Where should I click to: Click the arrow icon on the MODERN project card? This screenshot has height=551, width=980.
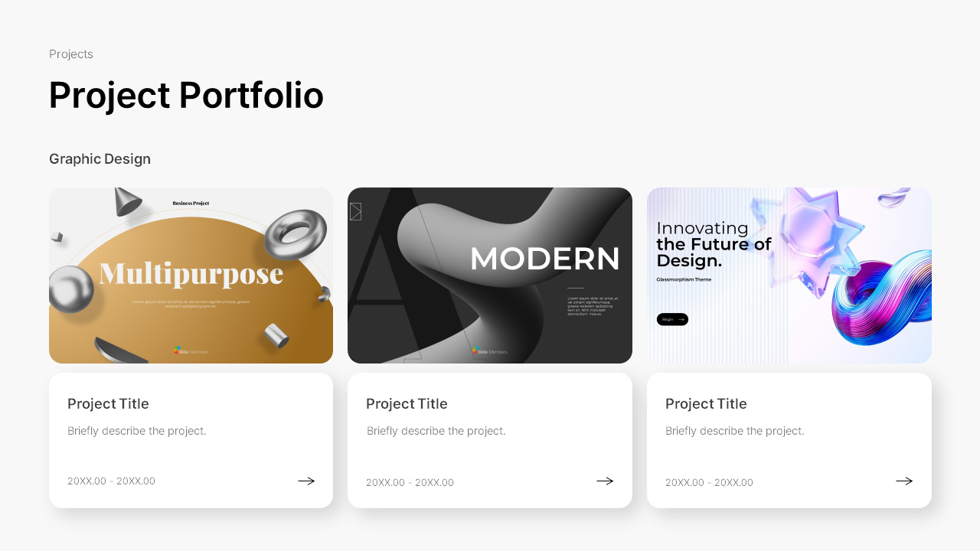tap(605, 481)
